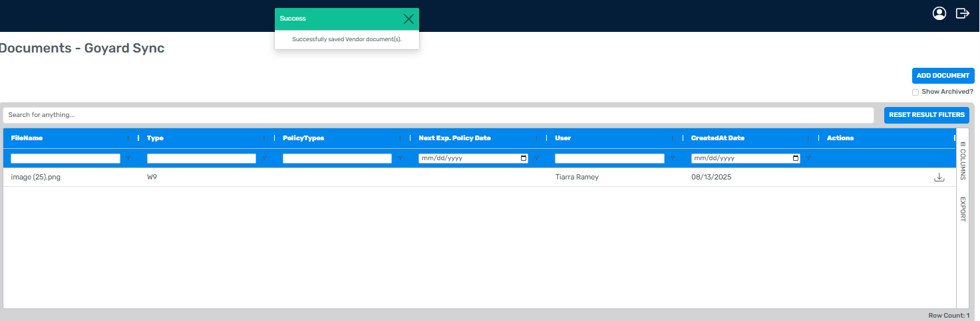Image resolution: width=980 pixels, height=321 pixels.
Task: Sort by Next Exp. Policy Date header
Action: coord(454,138)
